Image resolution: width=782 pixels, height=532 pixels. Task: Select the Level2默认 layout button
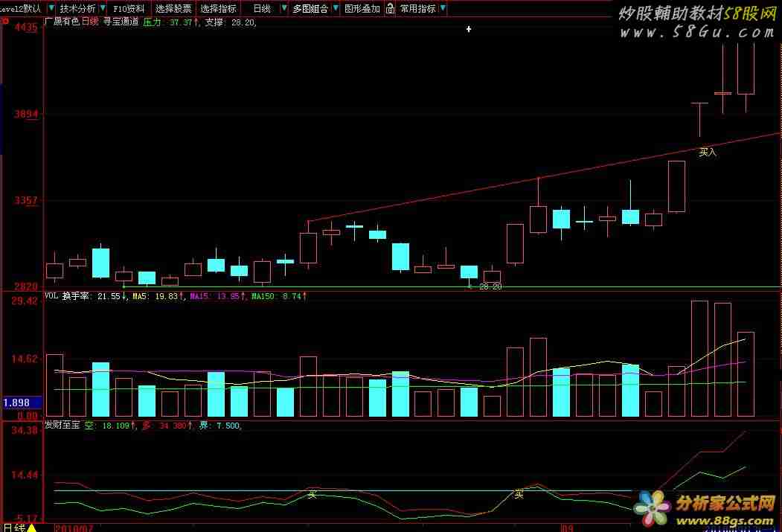coord(21,8)
